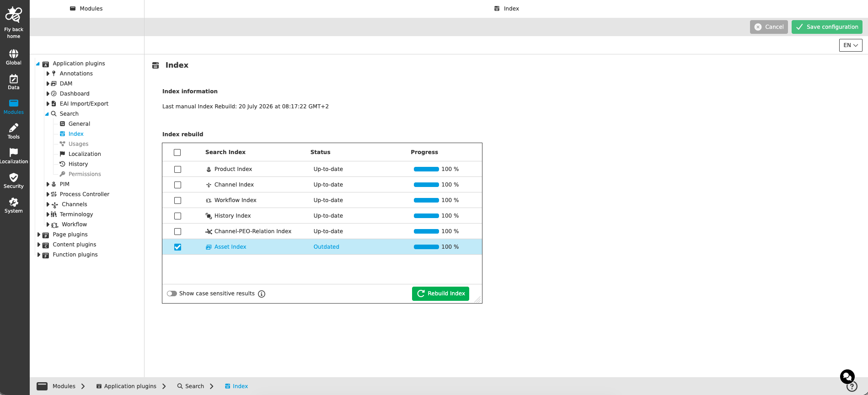Click the Search Index column header
The height and width of the screenshot is (395, 868).
click(225, 152)
